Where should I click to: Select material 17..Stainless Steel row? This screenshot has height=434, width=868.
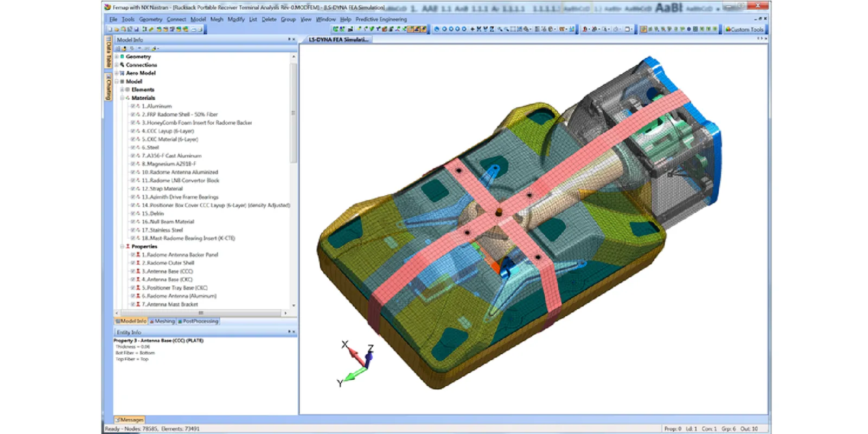pos(162,230)
